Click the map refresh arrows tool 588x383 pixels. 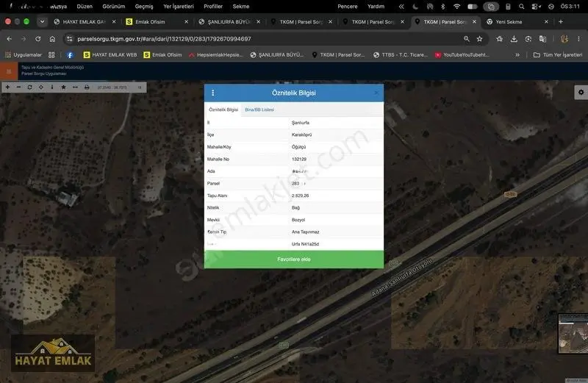(x=29, y=87)
